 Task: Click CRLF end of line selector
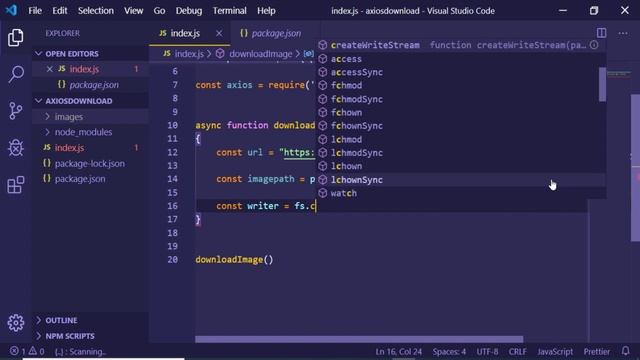pyautogui.click(x=518, y=351)
